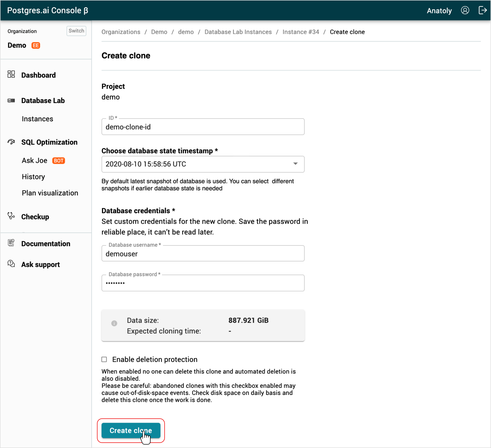Screen dimensions: 491x448
Task: Click the Database username field
Action: (x=203, y=253)
